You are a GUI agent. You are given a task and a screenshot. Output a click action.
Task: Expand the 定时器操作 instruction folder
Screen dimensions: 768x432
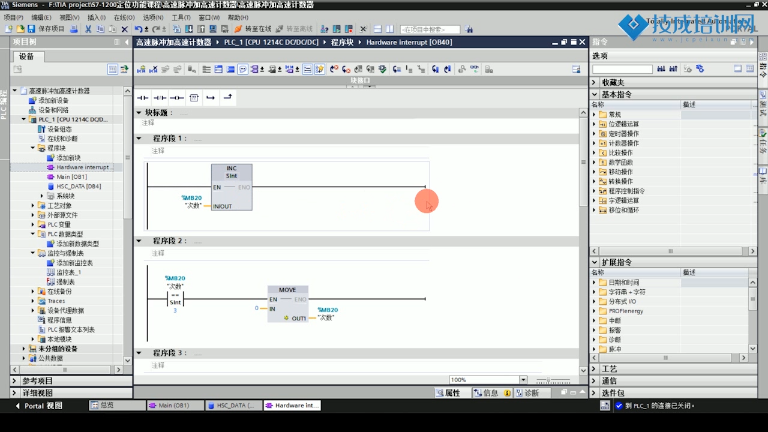595,134
